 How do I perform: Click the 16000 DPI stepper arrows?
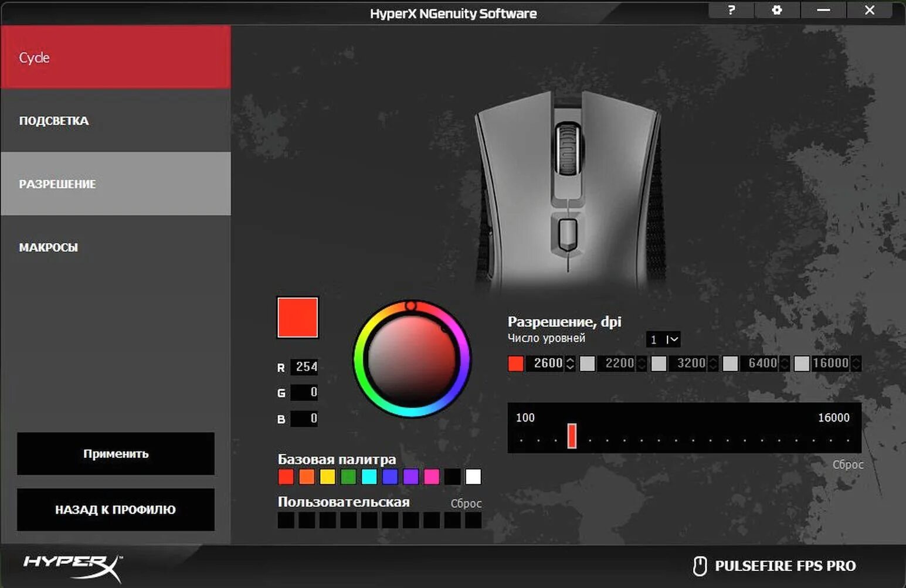[856, 363]
